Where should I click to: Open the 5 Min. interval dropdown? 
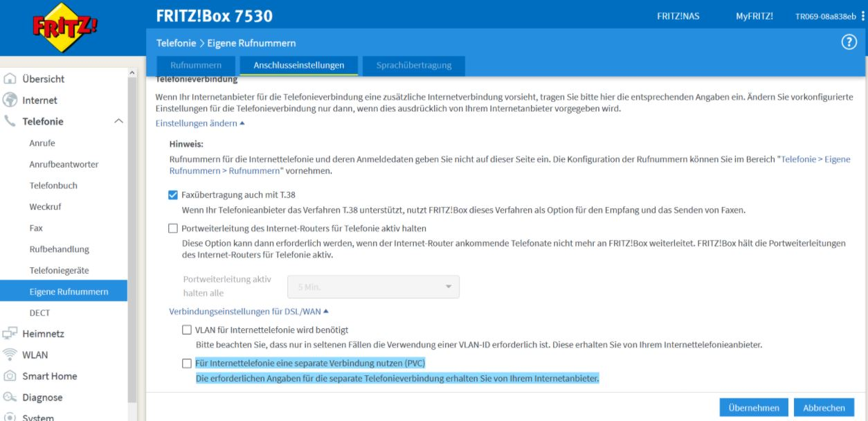(x=374, y=287)
